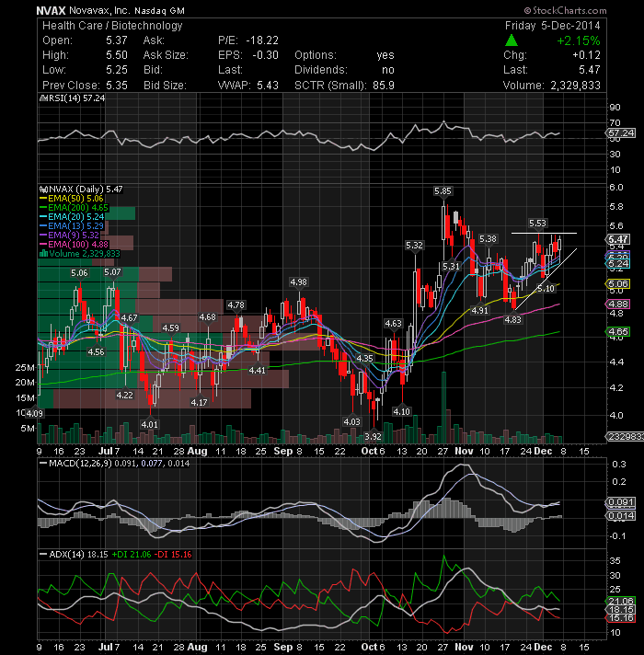Click the MACD axis tag 0.091
This screenshot has height=655, width=644.
(621, 501)
